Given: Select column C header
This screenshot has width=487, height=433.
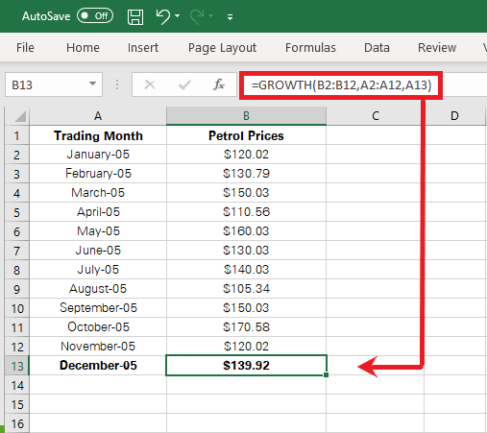Looking at the screenshot, I should (x=375, y=116).
